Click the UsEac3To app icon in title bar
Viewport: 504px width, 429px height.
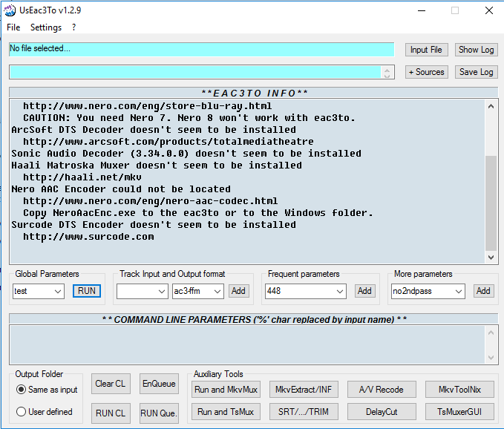click(x=10, y=10)
